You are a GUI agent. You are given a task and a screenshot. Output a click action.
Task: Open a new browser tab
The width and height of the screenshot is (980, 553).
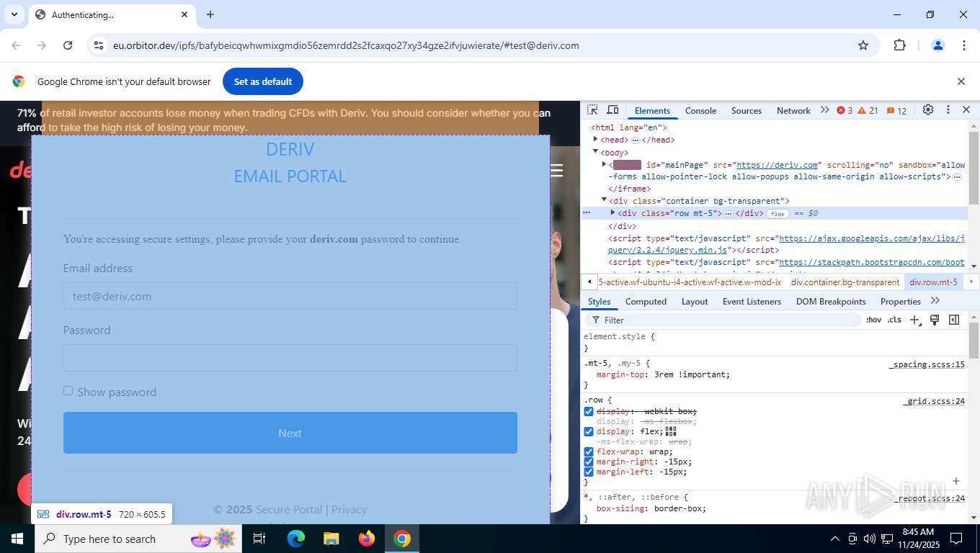210,14
